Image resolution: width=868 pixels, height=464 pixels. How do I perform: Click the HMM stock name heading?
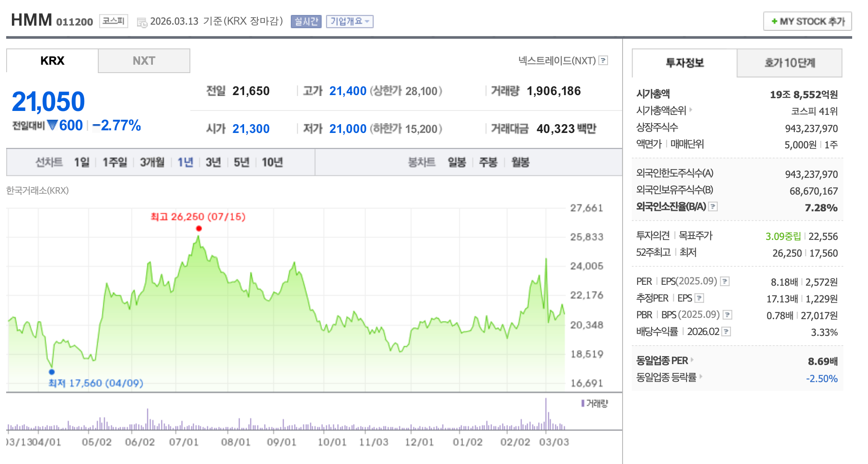click(32, 20)
